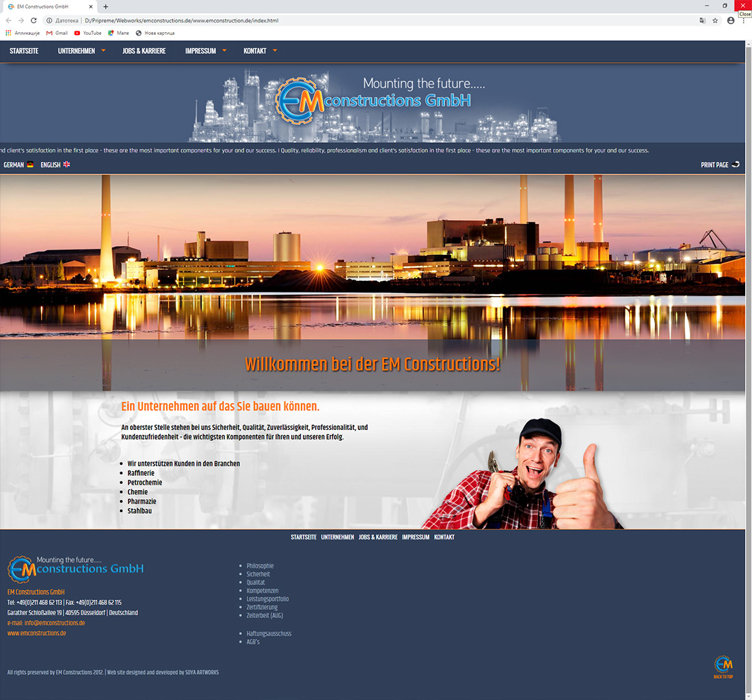Image resolution: width=752 pixels, height=700 pixels.
Task: Select the English flag icon
Action: point(66,165)
